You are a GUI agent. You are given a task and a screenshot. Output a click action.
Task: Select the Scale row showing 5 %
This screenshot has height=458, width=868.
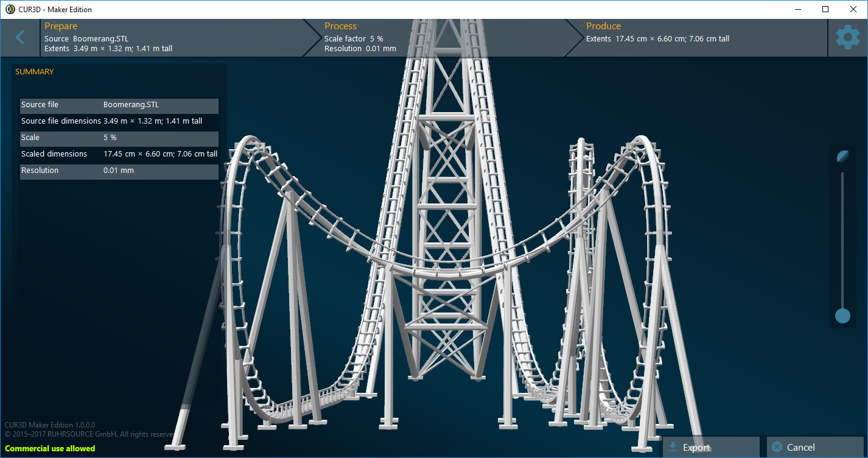click(119, 137)
